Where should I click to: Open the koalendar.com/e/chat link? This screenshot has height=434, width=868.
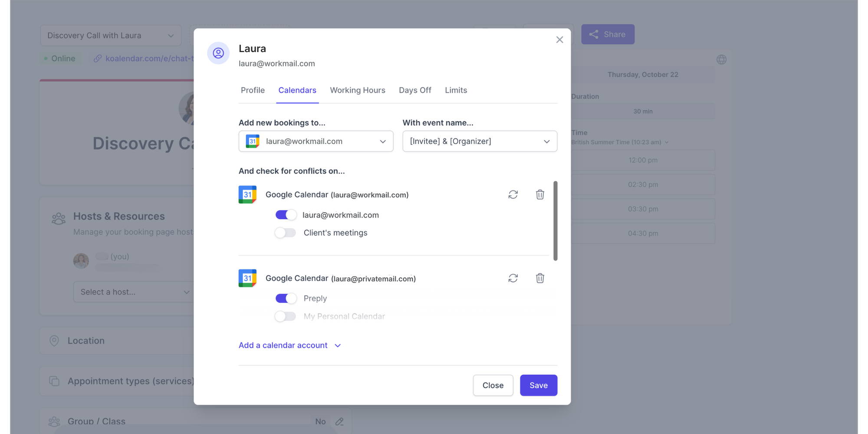click(150, 59)
